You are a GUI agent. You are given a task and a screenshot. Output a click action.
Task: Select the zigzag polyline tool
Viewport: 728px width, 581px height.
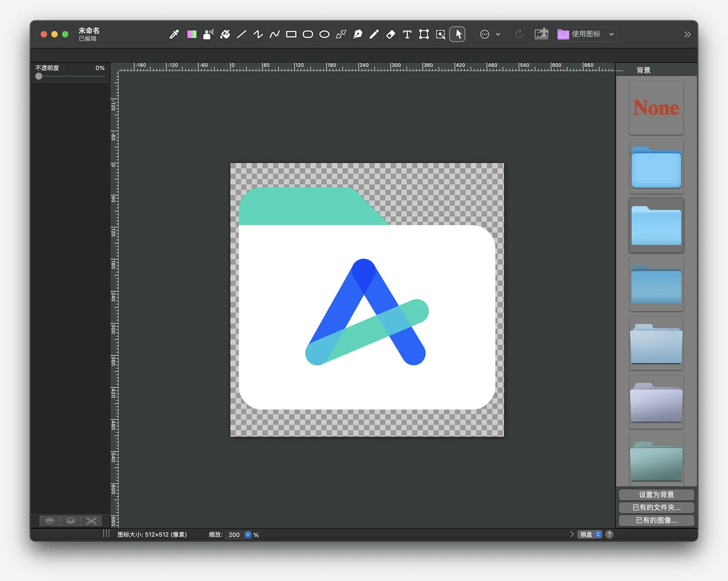[x=258, y=34]
